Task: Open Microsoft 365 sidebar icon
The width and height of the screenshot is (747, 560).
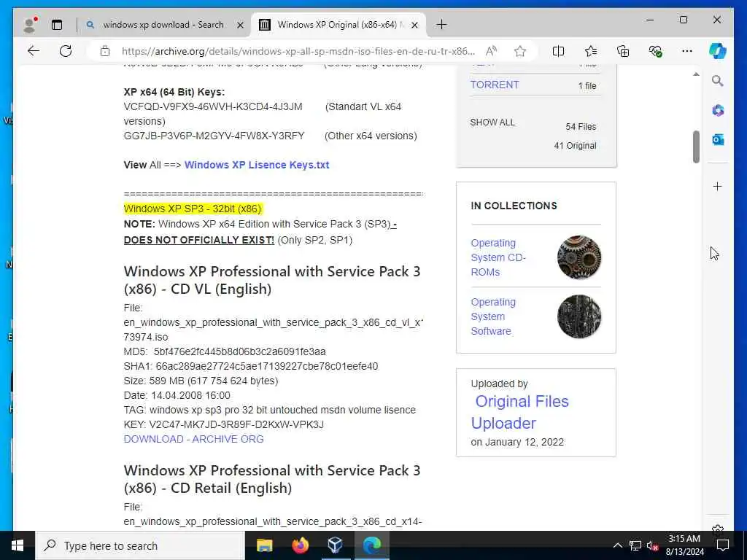Action: [x=718, y=111]
